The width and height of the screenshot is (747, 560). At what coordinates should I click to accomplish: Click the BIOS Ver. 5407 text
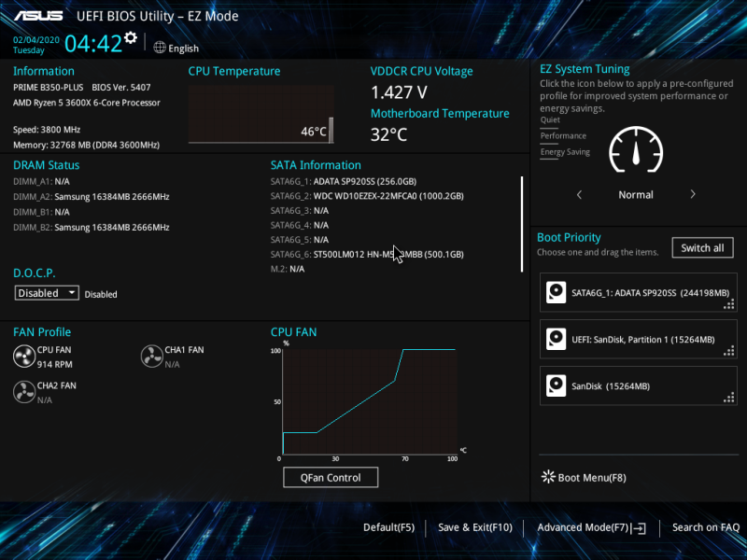pos(121,88)
